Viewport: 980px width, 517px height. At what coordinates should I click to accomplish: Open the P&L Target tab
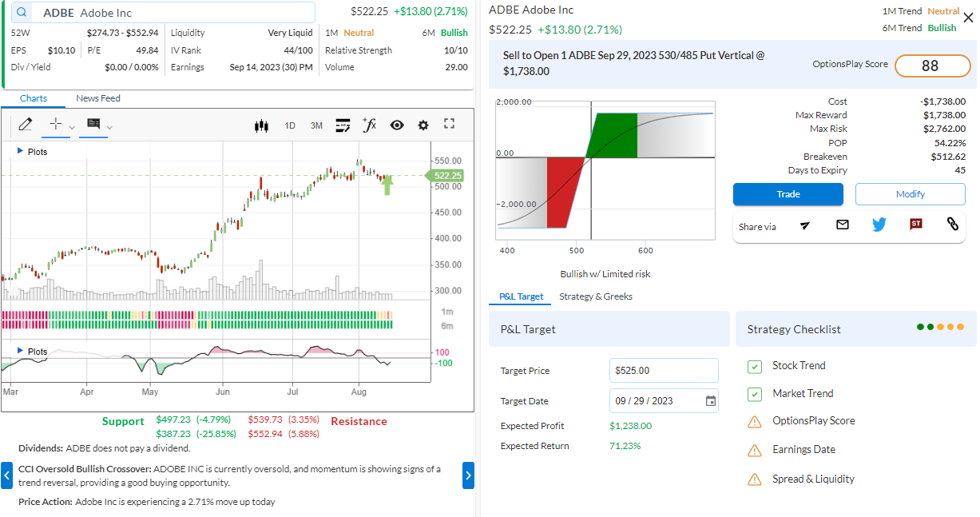click(522, 296)
